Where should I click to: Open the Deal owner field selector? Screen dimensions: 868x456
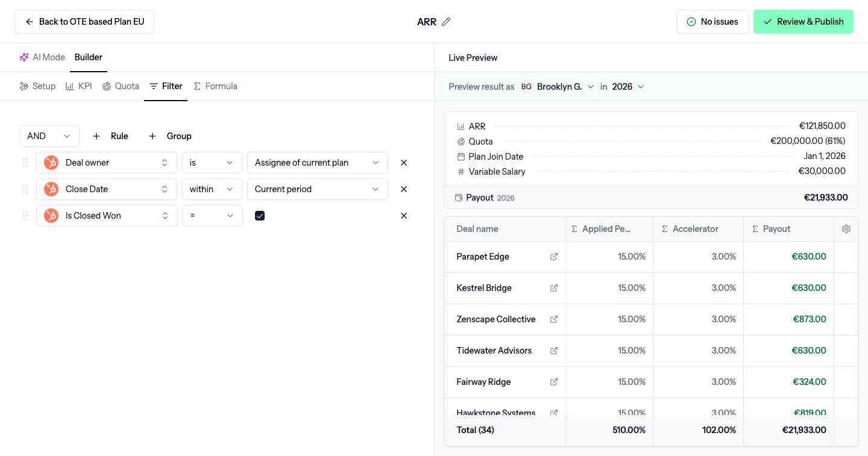click(107, 163)
